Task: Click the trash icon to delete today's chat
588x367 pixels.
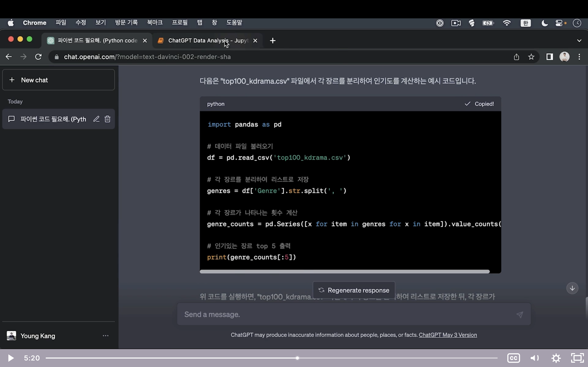Action: (x=108, y=119)
